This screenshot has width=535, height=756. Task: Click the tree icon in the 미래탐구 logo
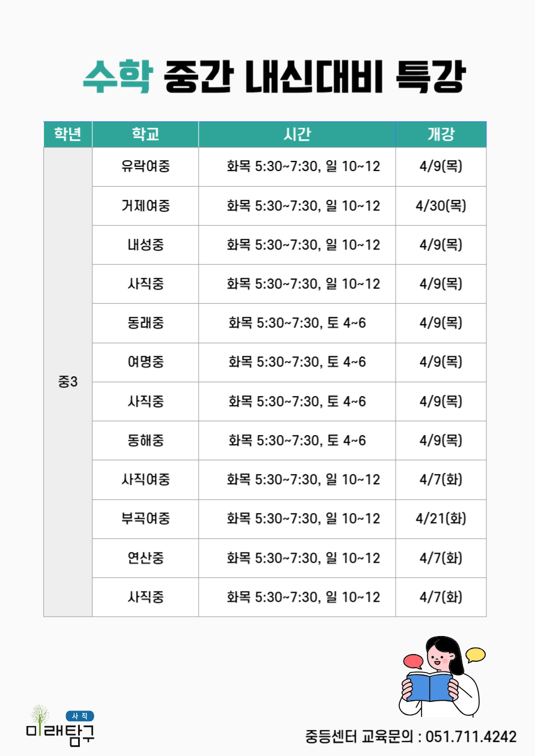40,716
